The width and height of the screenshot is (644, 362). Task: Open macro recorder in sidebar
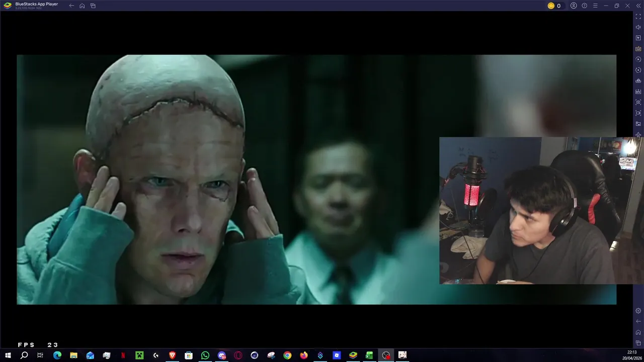pyautogui.click(x=638, y=59)
